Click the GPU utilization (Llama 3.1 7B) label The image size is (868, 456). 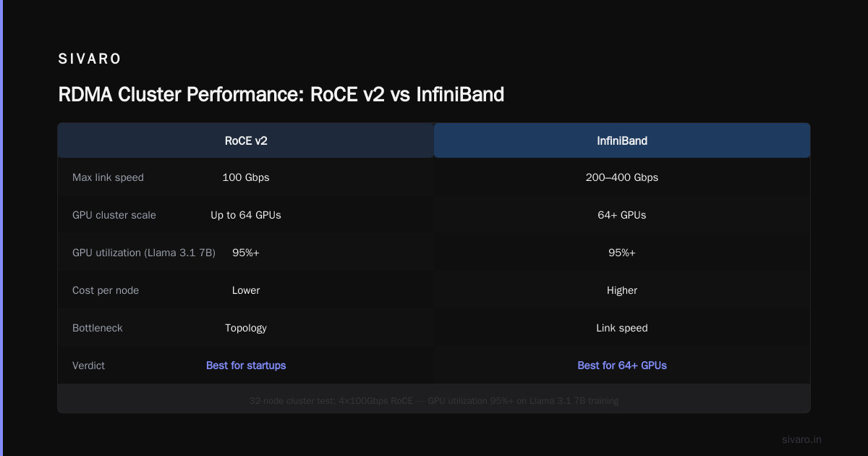(x=144, y=253)
